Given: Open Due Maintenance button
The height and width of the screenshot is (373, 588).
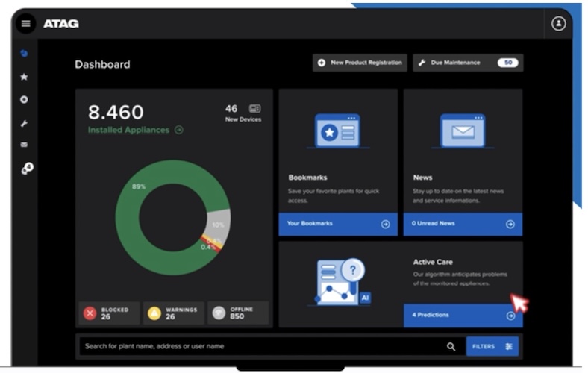Looking at the screenshot, I should tap(468, 63).
